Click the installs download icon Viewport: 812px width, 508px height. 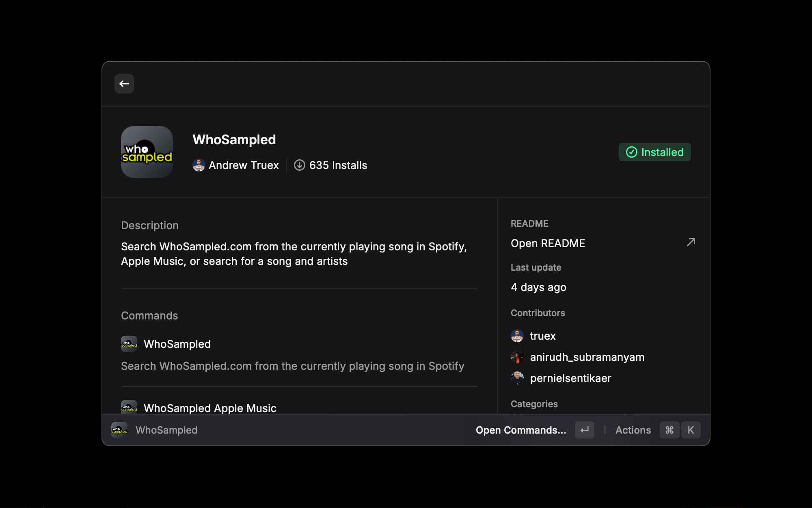pos(300,165)
